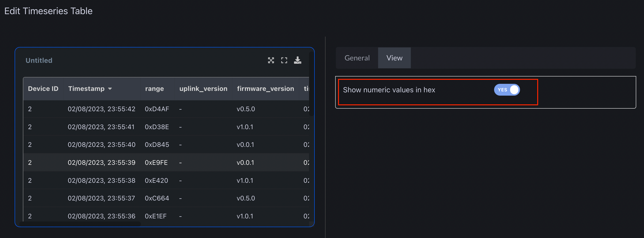Viewport: 644px width, 238px height.
Task: Click the firmware_version column header
Action: 265,89
